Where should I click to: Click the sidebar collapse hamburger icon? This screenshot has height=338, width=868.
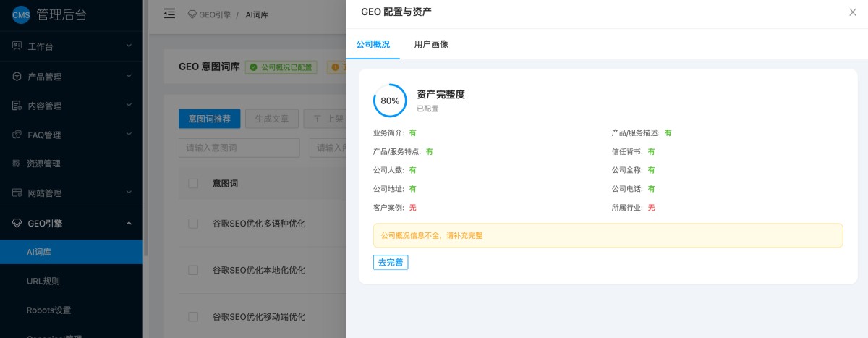click(170, 14)
